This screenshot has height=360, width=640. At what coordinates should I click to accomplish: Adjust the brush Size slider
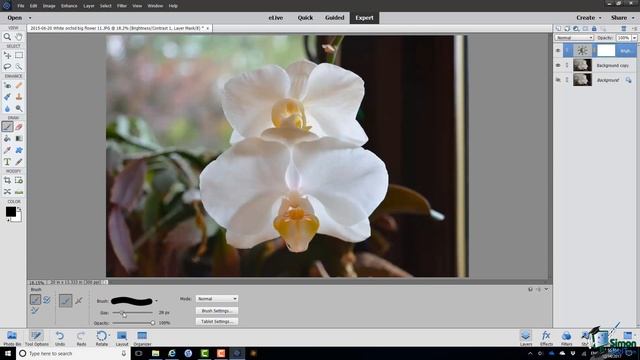[132, 313]
